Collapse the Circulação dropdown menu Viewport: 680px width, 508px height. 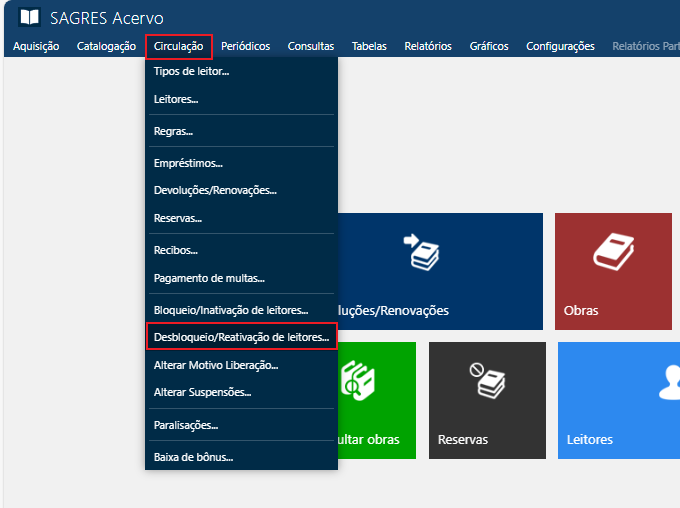[x=179, y=46]
